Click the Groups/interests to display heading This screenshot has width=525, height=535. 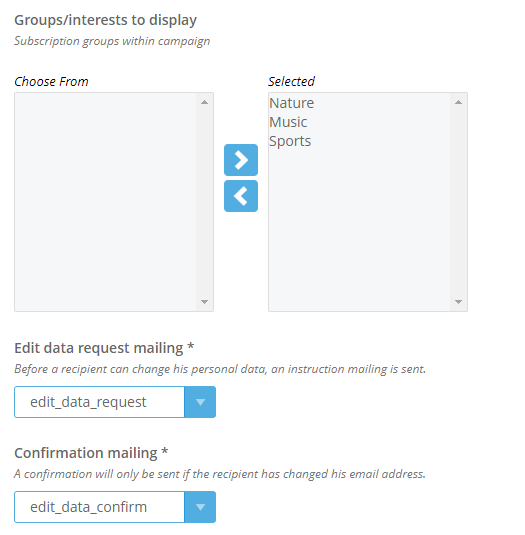[x=105, y=20]
